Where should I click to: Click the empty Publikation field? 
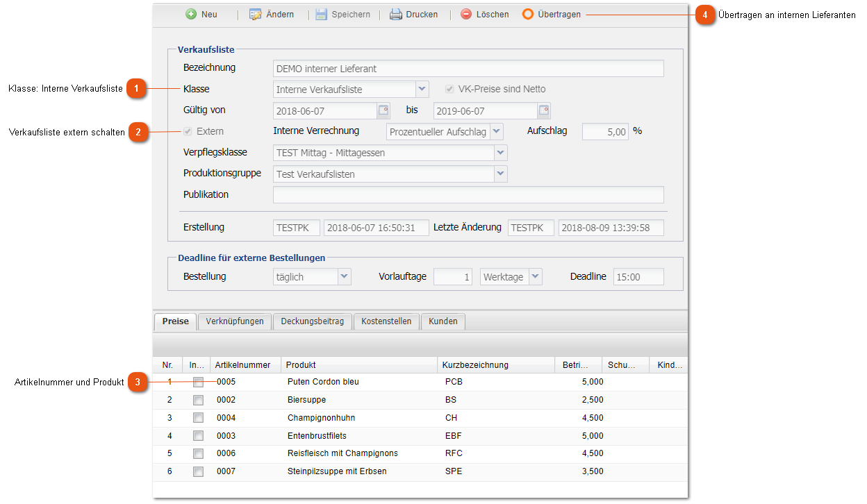pos(468,195)
